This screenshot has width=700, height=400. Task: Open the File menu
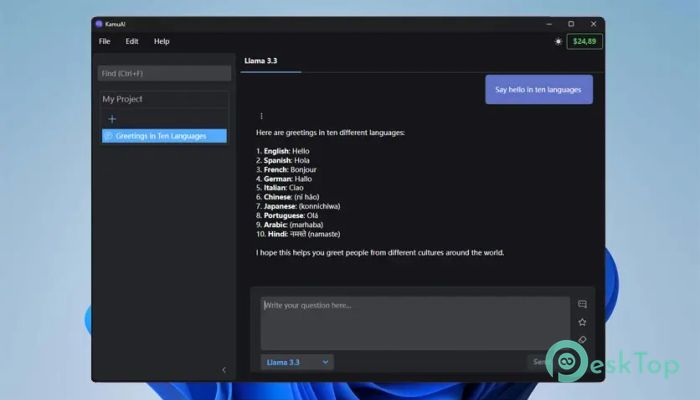coord(104,42)
